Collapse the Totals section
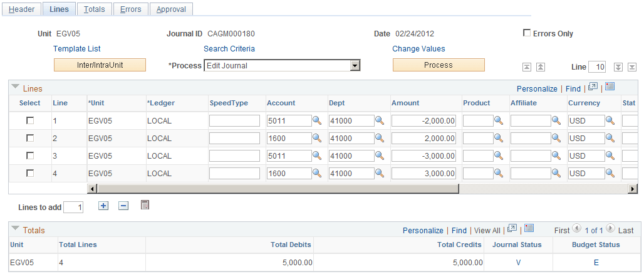The height and width of the screenshot is (274, 644). click(x=16, y=228)
